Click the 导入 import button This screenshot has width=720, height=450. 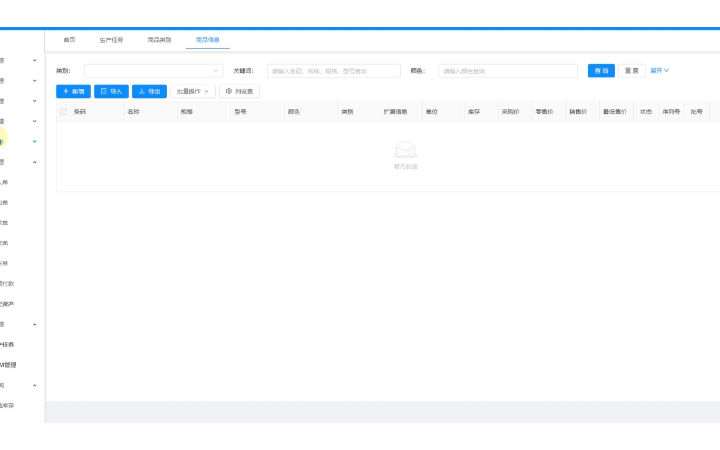click(111, 91)
